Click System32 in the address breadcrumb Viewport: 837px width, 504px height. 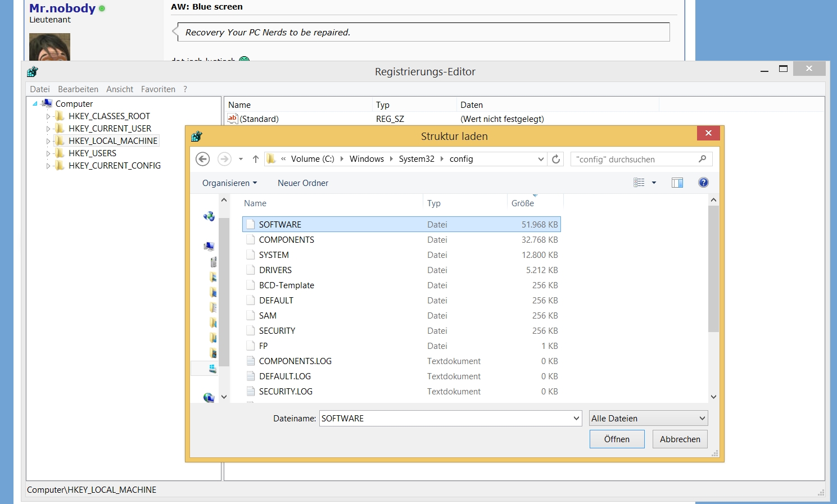[417, 159]
